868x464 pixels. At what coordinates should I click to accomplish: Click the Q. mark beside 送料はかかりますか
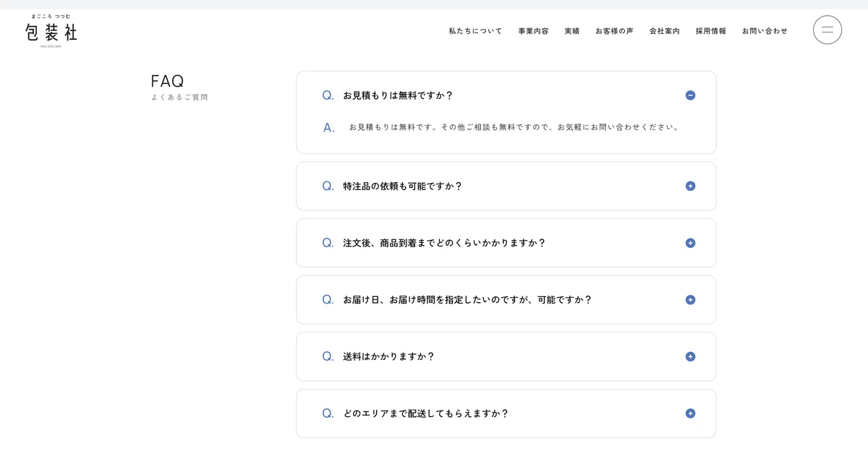tap(328, 356)
